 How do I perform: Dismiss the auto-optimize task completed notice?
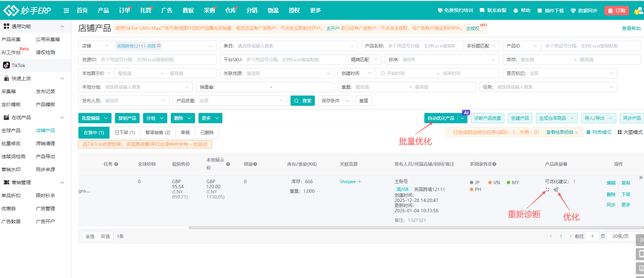[x=577, y=132]
